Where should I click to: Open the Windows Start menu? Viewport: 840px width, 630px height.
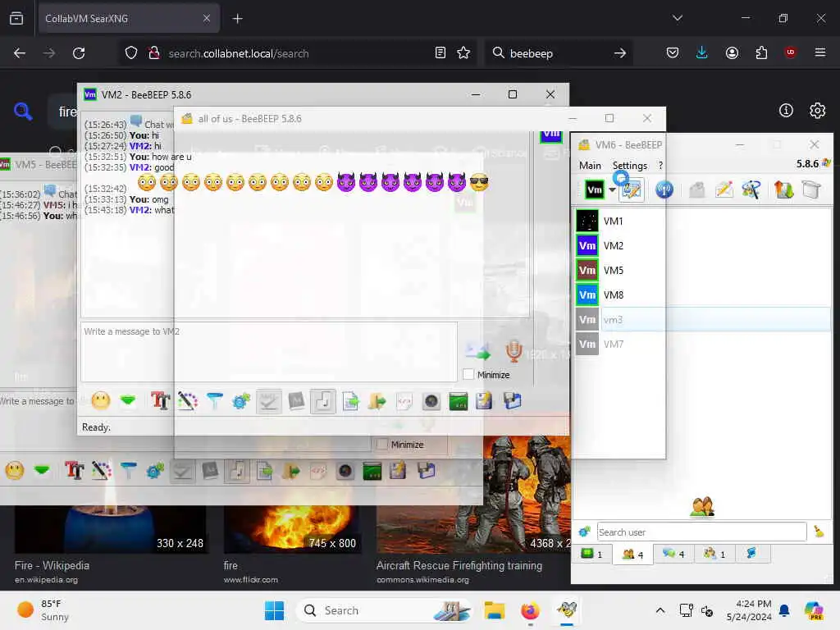point(274,610)
